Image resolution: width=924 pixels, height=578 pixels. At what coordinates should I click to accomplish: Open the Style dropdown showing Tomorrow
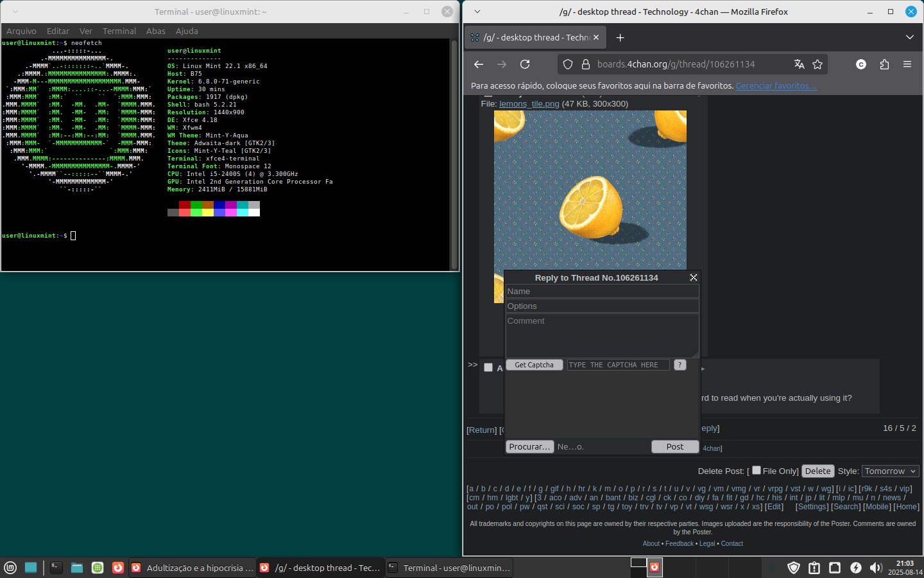(890, 471)
